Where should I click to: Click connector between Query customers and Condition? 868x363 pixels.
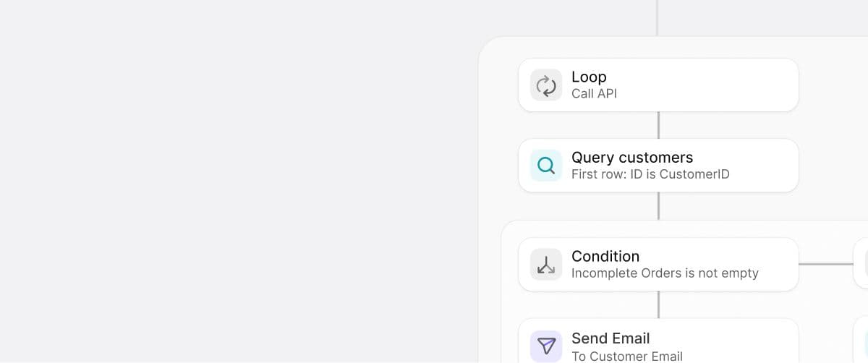658,206
